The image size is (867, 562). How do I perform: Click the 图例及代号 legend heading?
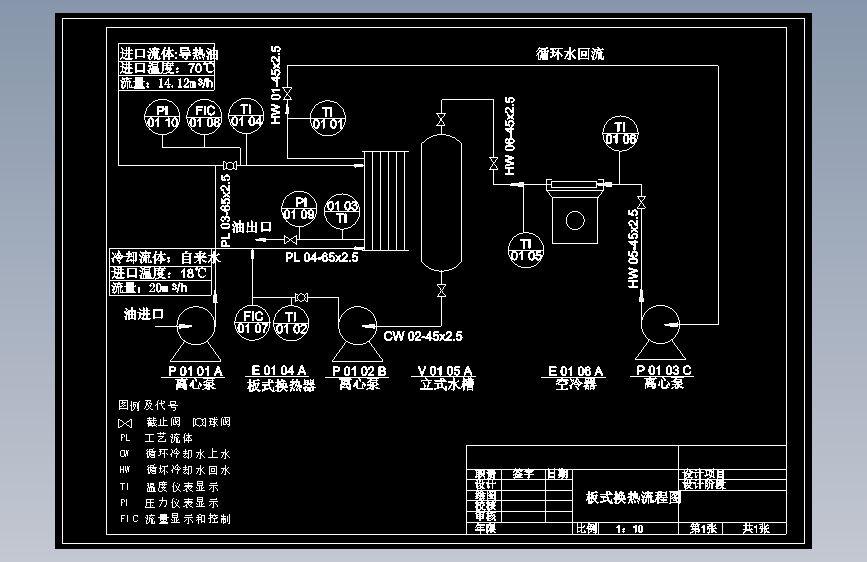point(148,405)
